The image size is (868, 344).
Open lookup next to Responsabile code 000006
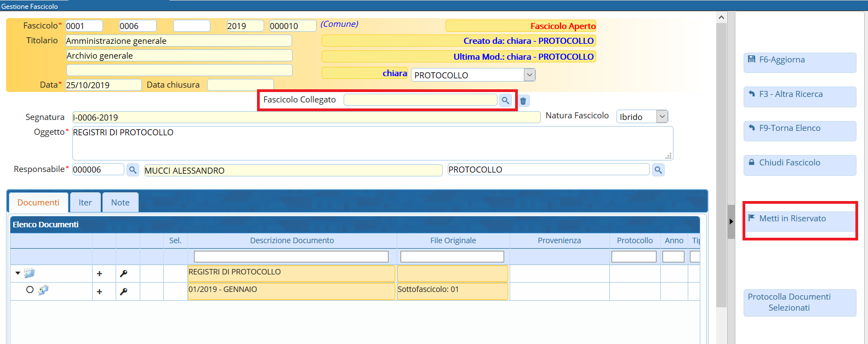point(133,170)
